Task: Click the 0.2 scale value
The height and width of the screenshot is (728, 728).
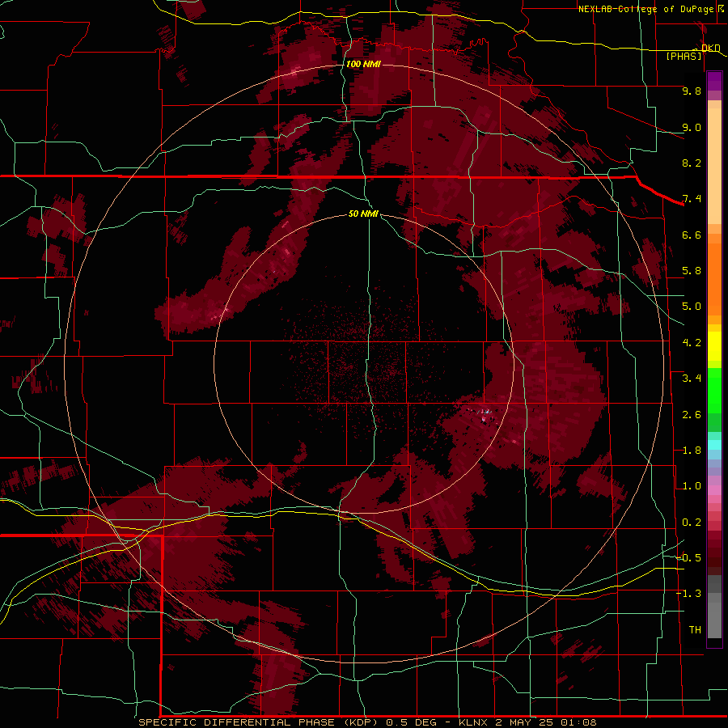Action: 692,523
